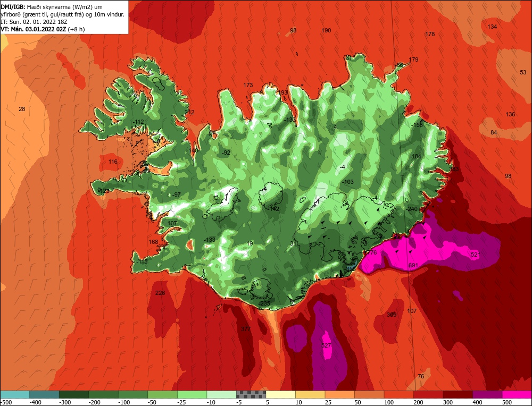Viewport: 532px width, 406px height.
Task: Select the value 309 in the southeast sea
Action: click(x=392, y=315)
